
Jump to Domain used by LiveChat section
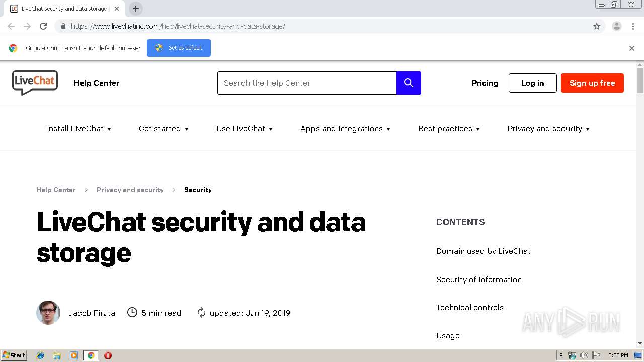pyautogui.click(x=483, y=251)
